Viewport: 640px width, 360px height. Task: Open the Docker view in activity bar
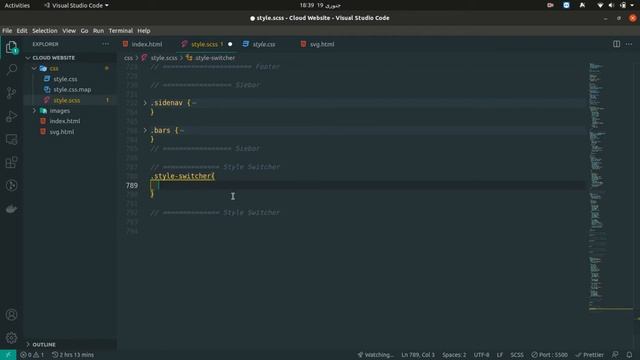11,209
